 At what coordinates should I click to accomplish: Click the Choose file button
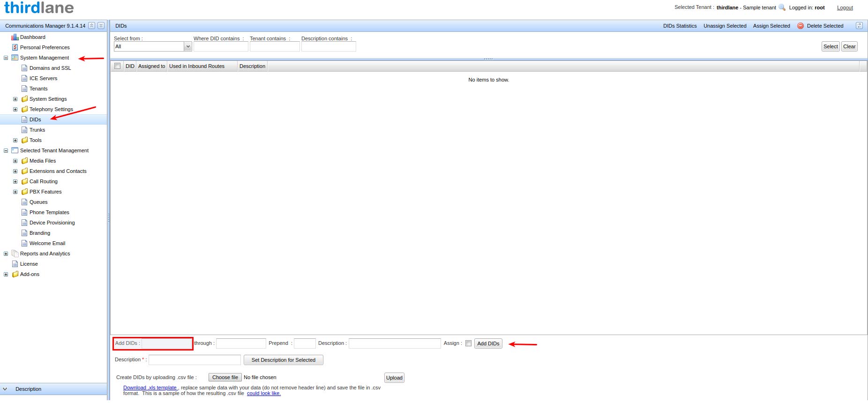point(225,377)
